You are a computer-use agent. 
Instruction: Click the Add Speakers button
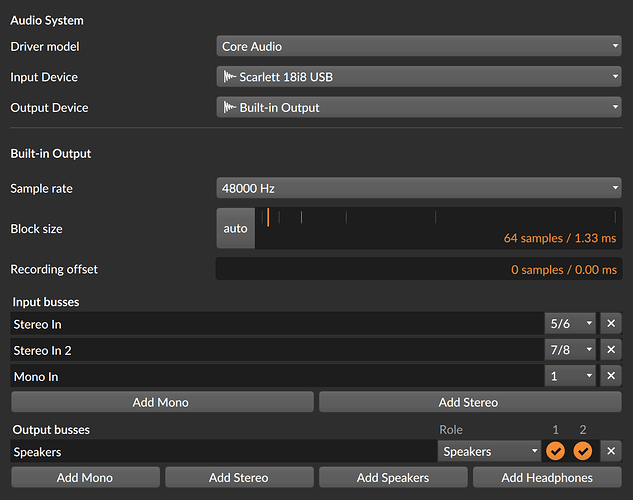point(393,477)
